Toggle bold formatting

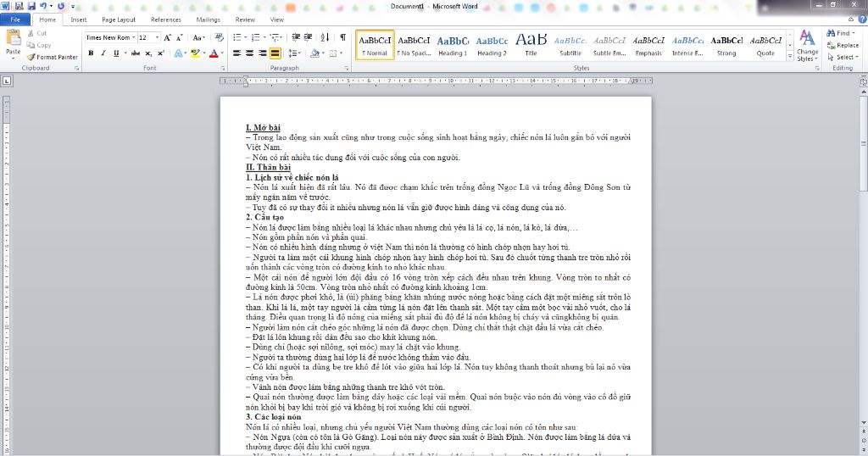point(91,53)
